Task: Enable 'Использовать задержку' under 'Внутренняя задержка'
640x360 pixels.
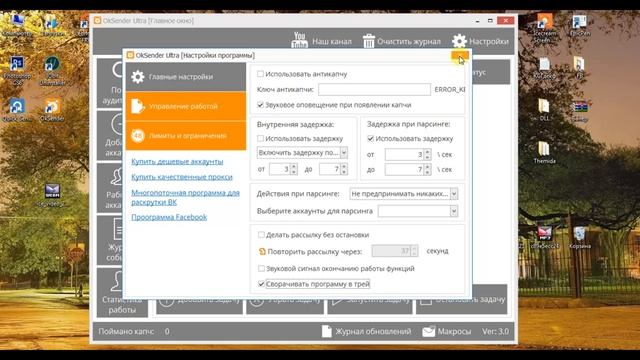Action: (x=260, y=138)
